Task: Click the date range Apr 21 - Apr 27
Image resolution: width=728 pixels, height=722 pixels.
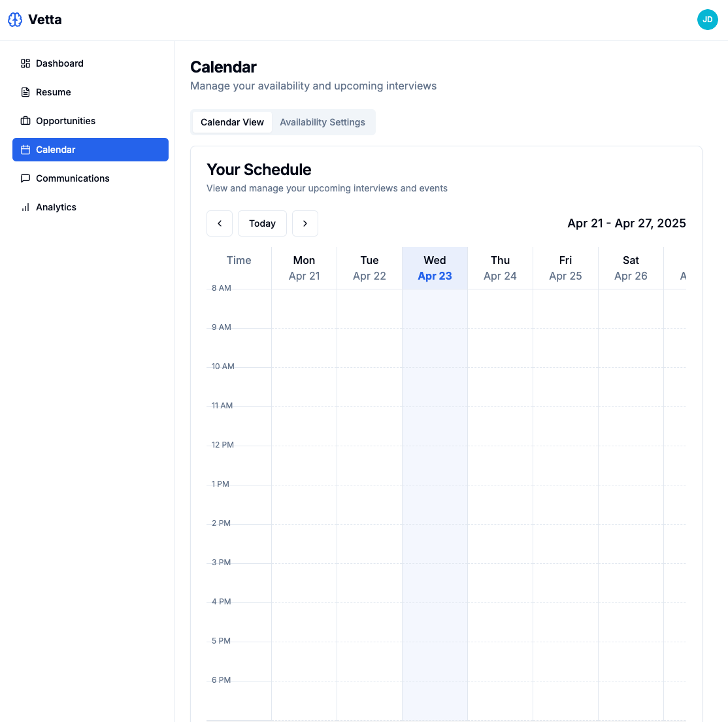Action: [x=627, y=223]
